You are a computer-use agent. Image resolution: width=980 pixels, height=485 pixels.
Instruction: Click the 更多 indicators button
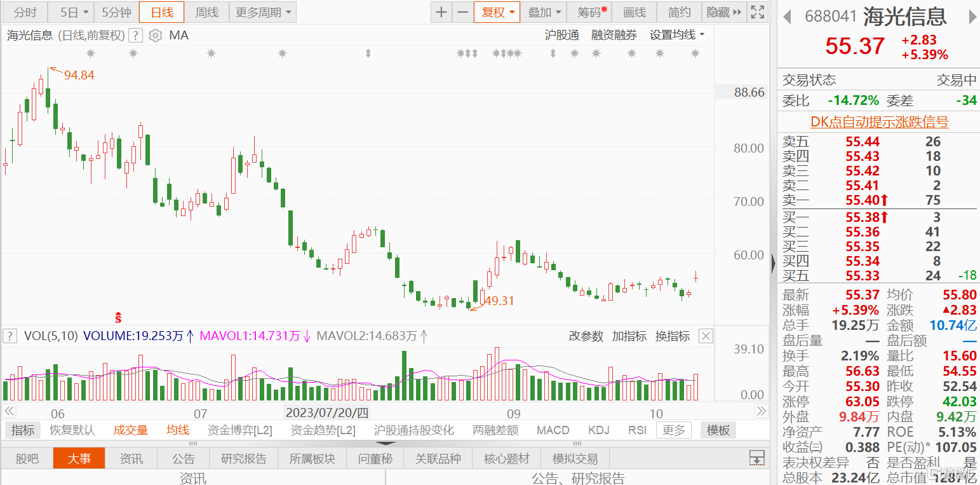click(x=674, y=430)
